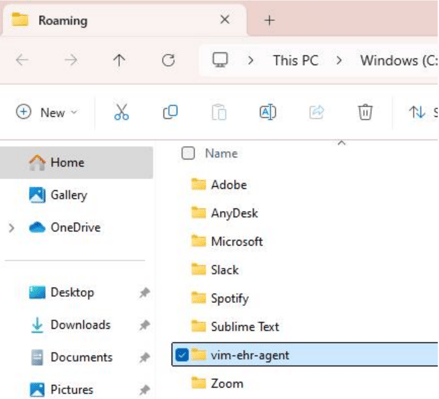The width and height of the screenshot is (439, 399).
Task: Click the Paste clipboard icon
Action: tap(219, 112)
